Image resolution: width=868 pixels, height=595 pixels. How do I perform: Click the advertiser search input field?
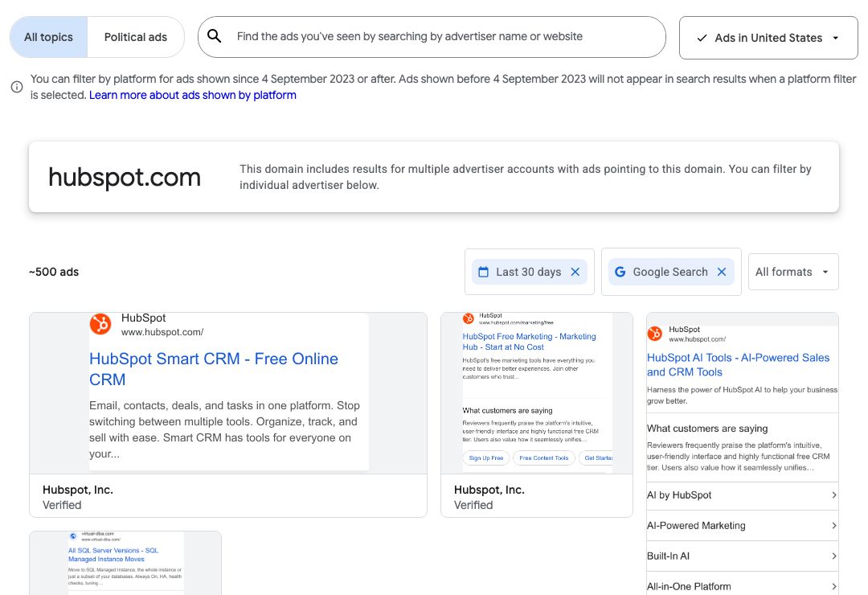(x=432, y=37)
